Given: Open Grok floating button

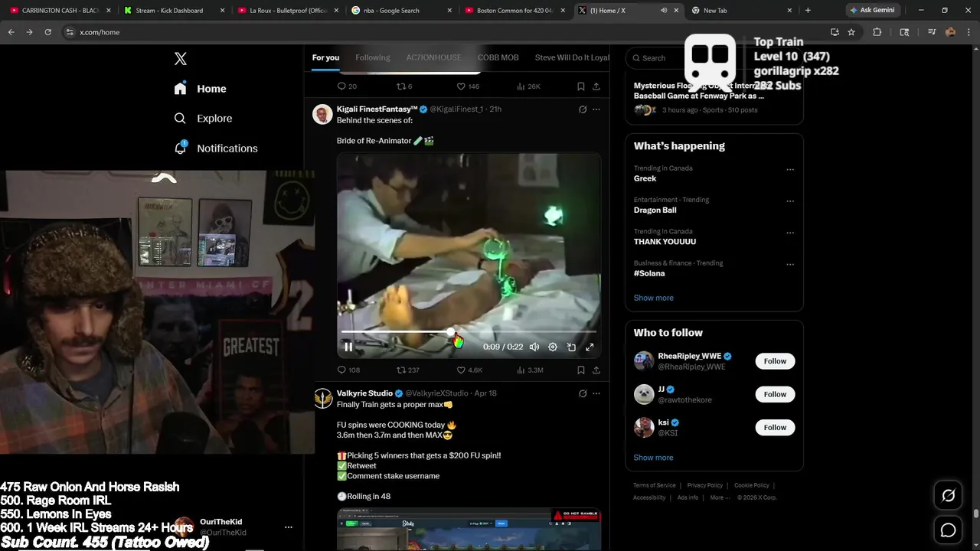Looking at the screenshot, I should coord(948,496).
